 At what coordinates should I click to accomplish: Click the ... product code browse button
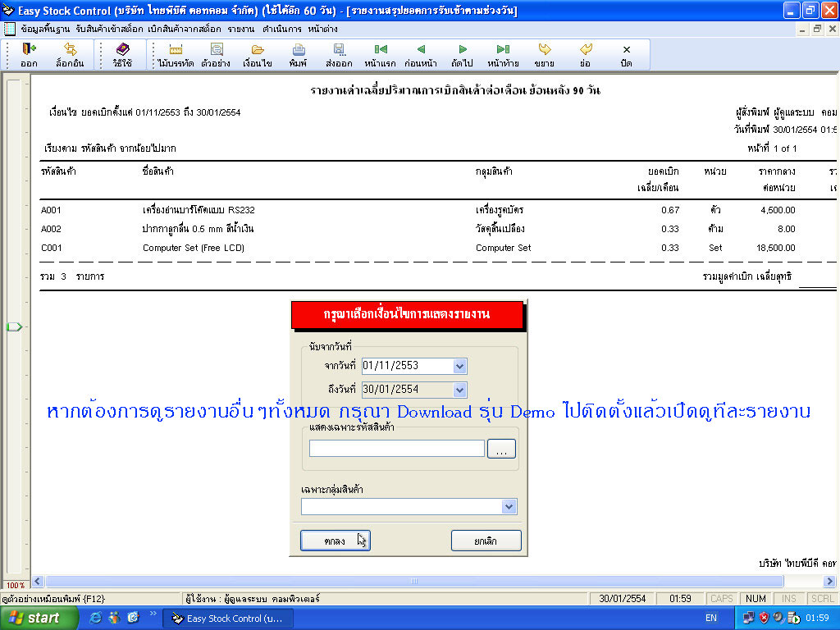[501, 448]
